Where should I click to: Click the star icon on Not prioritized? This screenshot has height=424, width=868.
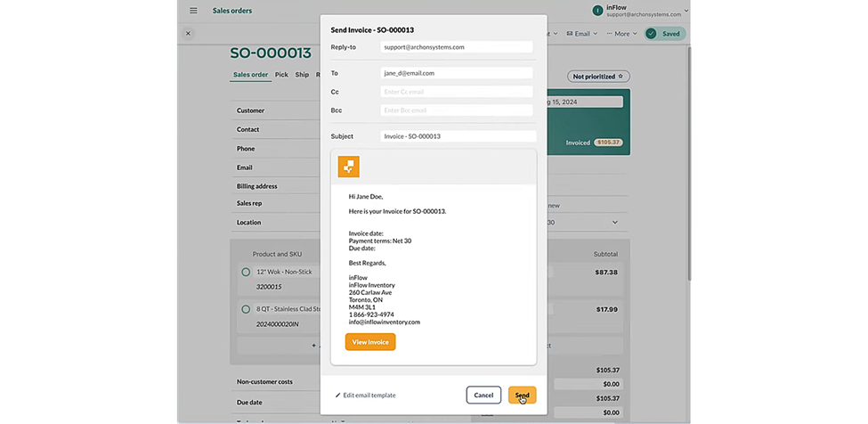[x=621, y=77]
